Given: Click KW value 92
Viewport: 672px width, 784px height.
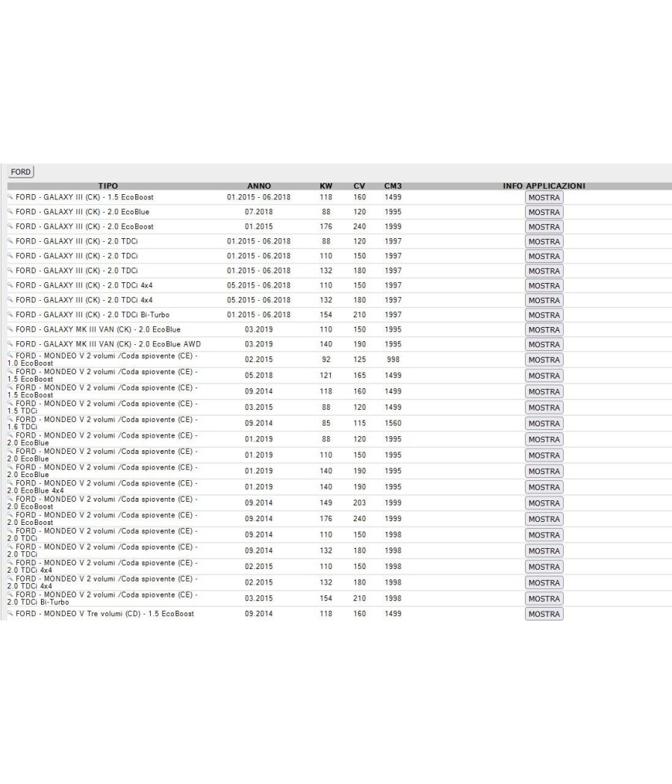Looking at the screenshot, I should (326, 359).
